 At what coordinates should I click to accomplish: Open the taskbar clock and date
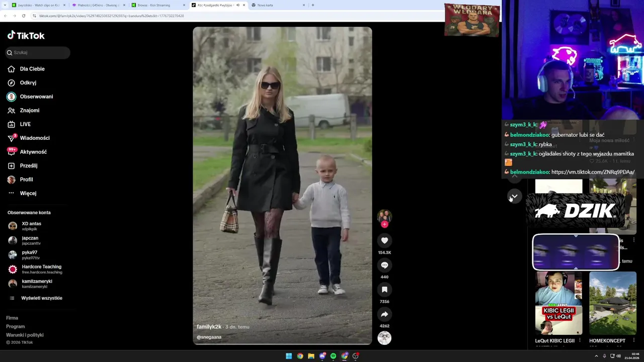[632, 356]
